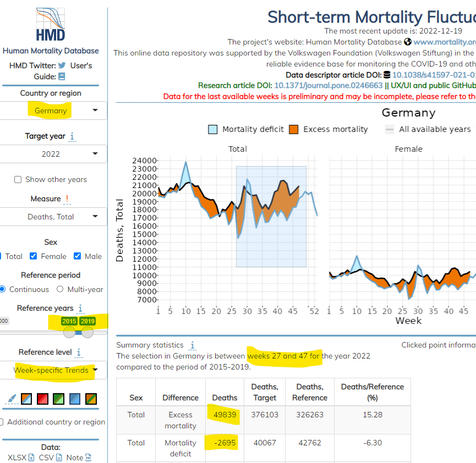This screenshot has height=463, width=476.
Task: Click the red Measure warning icon
Action: (x=67, y=199)
